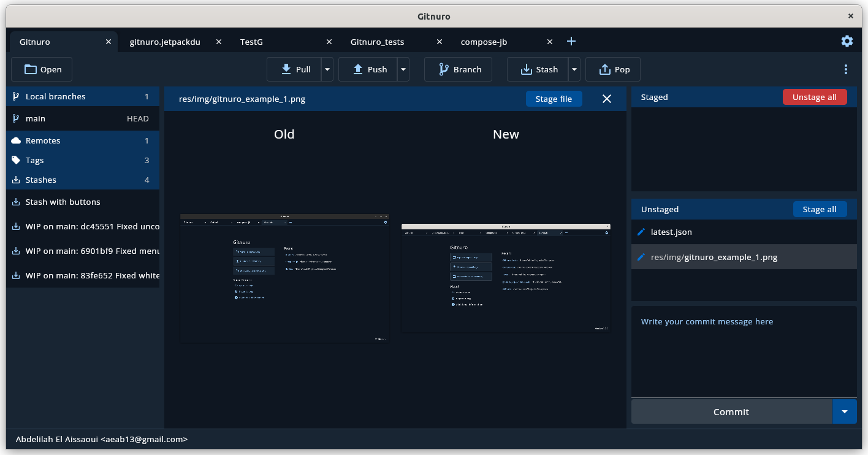The height and width of the screenshot is (455, 868).
Task: Select res/img/gitnuro_example_1.png in Unstaged list
Action: [x=744, y=257]
